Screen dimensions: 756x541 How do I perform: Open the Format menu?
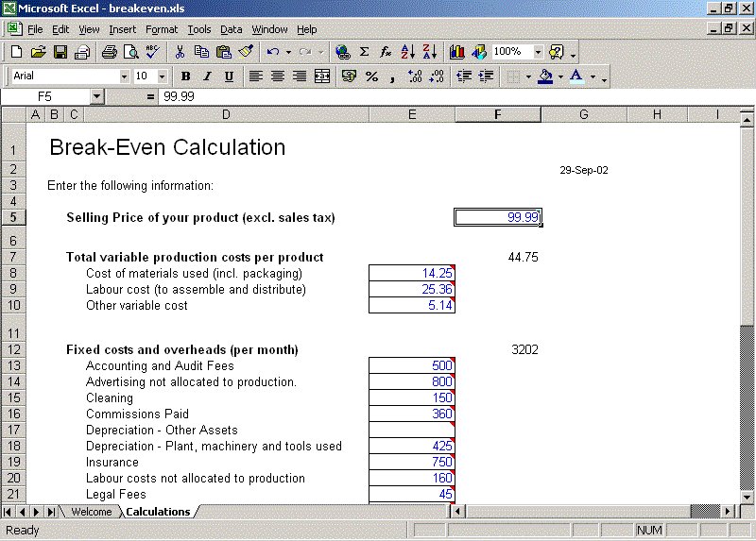coord(162,29)
